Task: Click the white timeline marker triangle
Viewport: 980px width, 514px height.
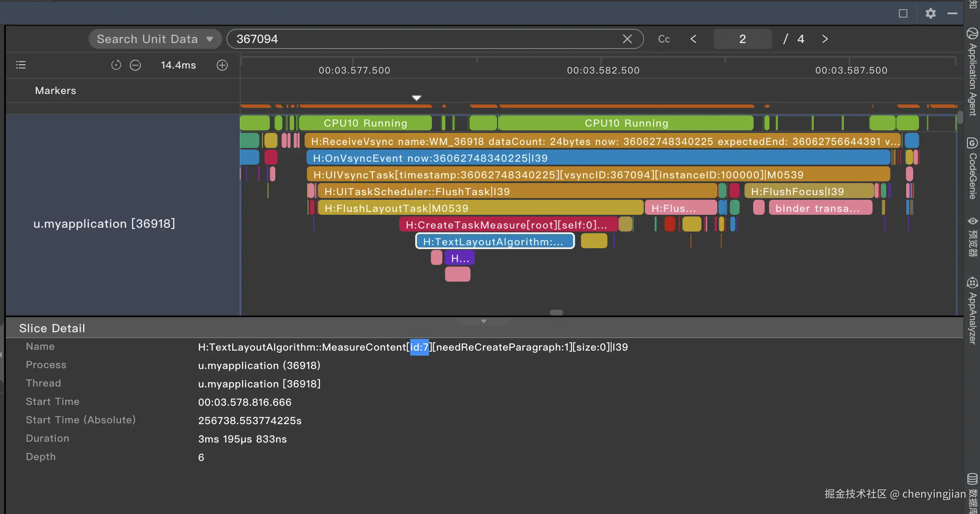Action: point(416,98)
